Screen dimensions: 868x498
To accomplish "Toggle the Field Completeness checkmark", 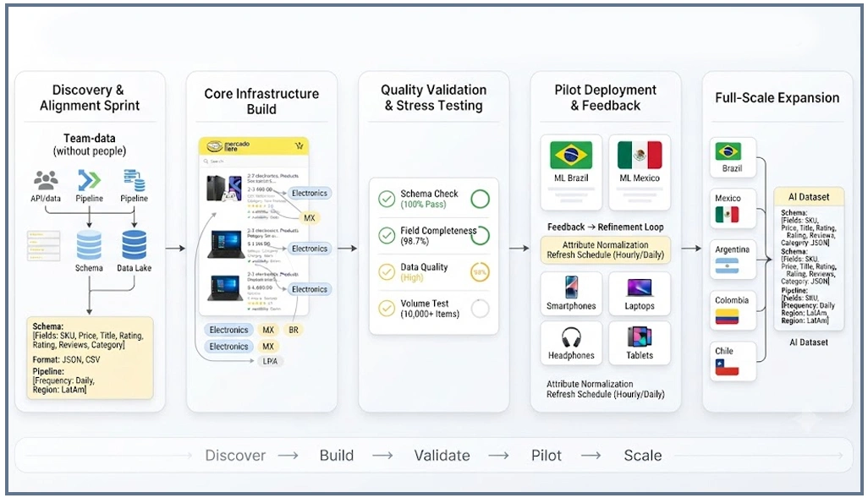I will click(x=387, y=236).
